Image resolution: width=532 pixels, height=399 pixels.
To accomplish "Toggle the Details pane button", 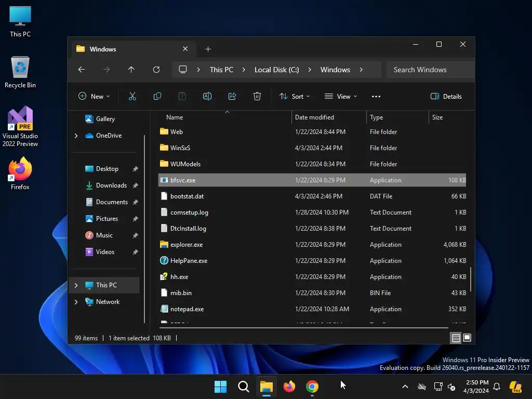I will tap(446, 96).
